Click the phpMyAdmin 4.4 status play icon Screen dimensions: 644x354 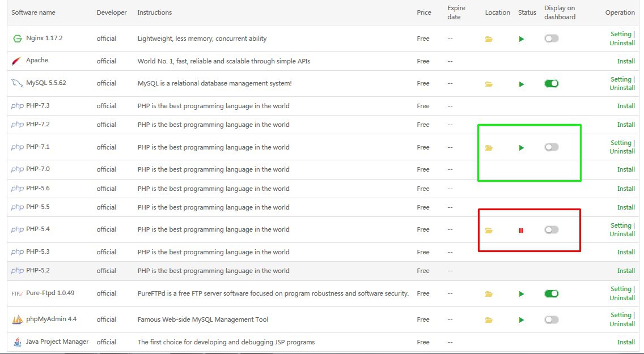click(x=521, y=321)
